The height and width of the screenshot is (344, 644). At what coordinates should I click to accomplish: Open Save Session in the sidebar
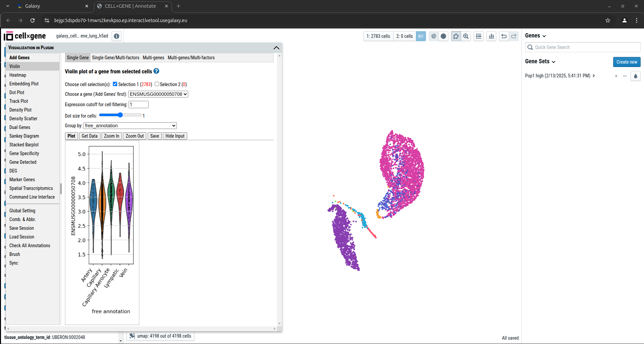coord(21,228)
